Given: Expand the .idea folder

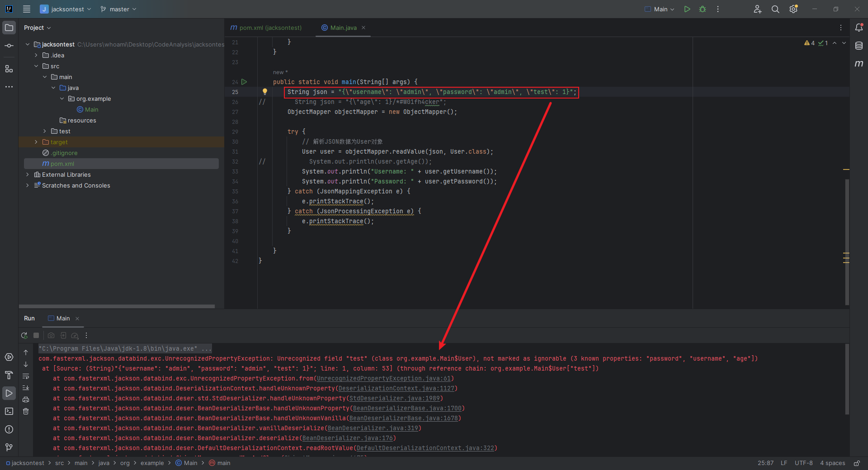Looking at the screenshot, I should [x=36, y=55].
